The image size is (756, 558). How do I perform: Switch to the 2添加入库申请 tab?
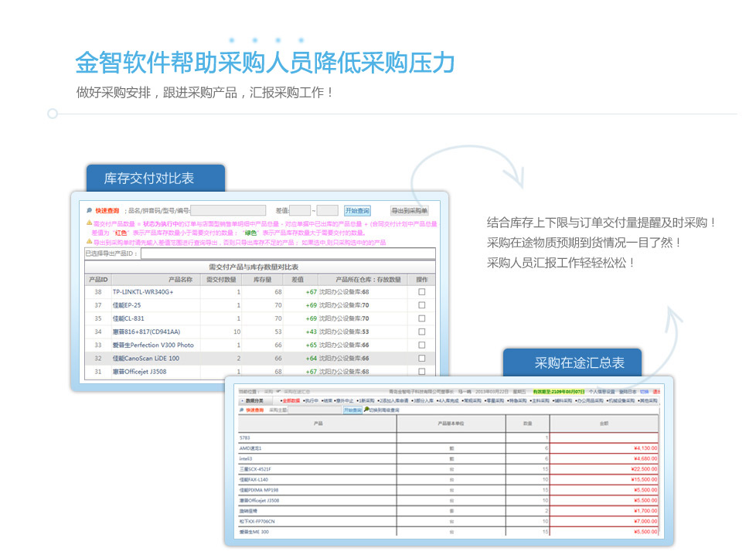(393, 401)
